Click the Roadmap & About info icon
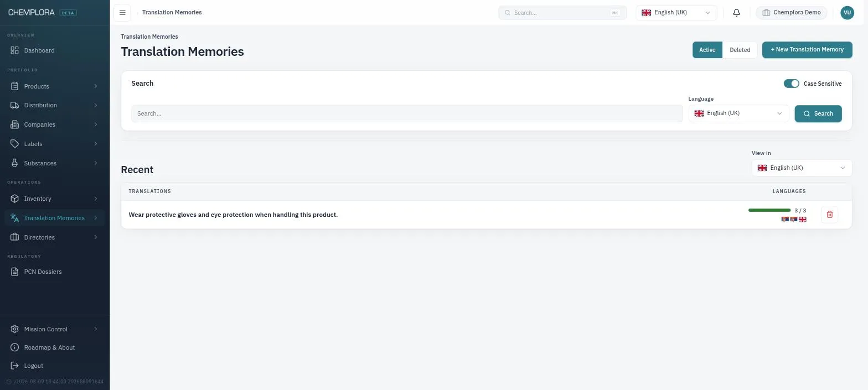The height and width of the screenshot is (390, 868). (x=15, y=347)
